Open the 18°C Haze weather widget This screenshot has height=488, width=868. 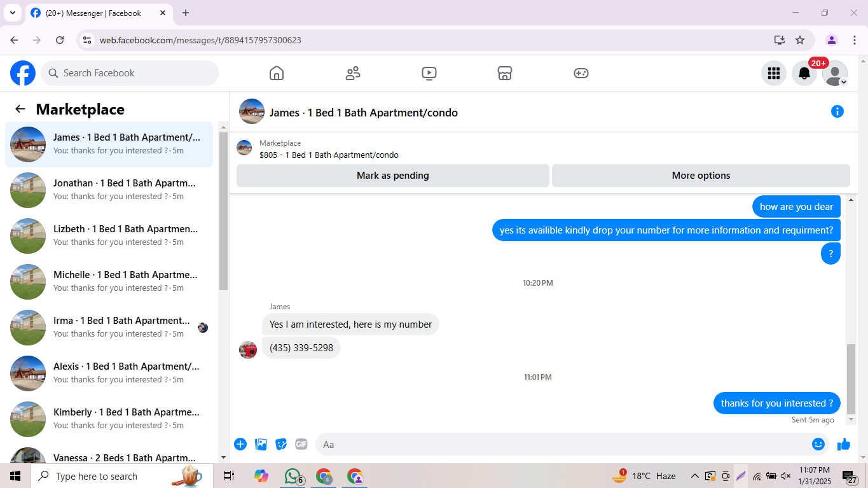tap(644, 476)
